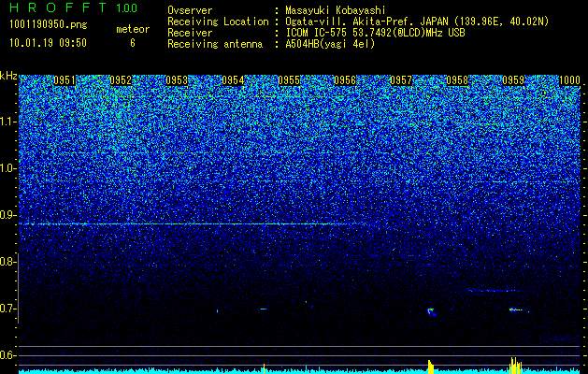Click the 0953 time marker label
The height and width of the screenshot is (374, 588).
tap(177, 80)
